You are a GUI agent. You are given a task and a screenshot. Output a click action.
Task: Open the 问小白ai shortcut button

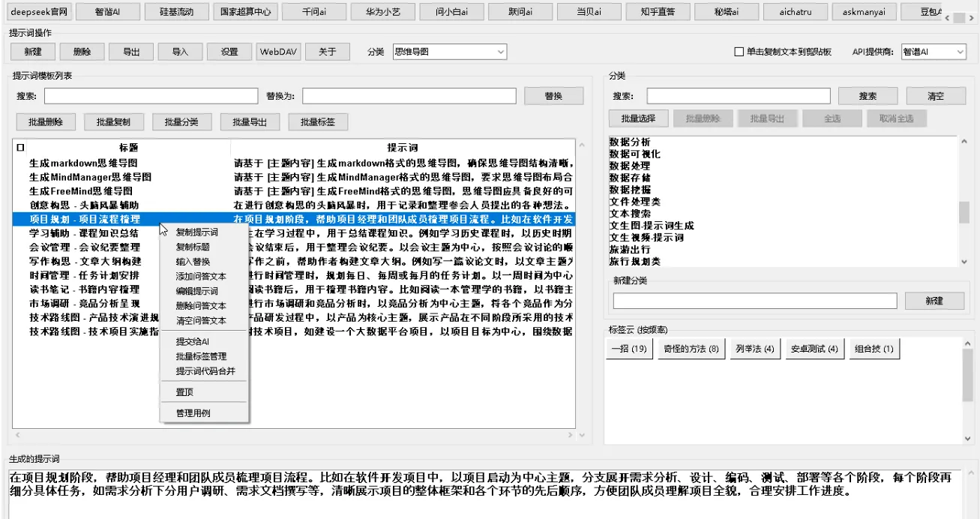pyautogui.click(x=452, y=12)
